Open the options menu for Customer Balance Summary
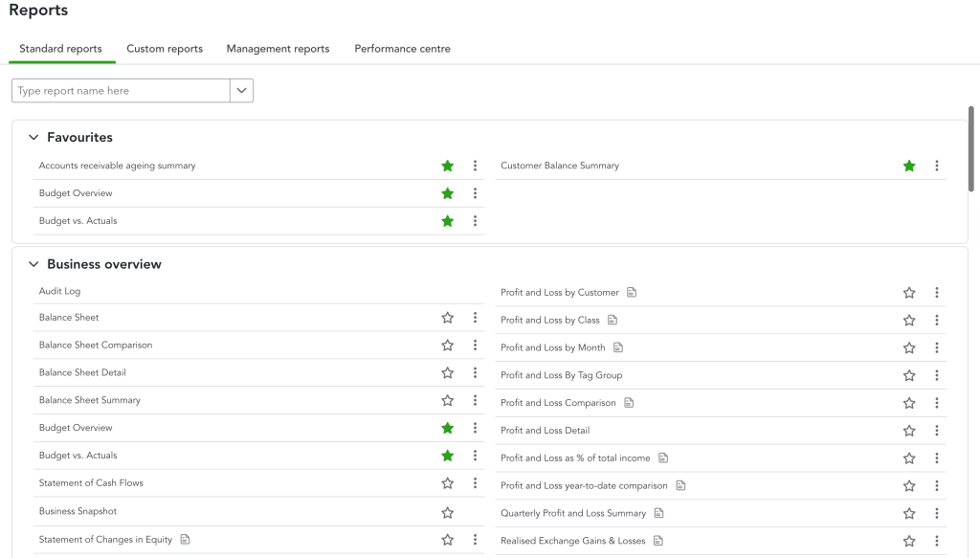This screenshot has height=558, width=980. 937,166
